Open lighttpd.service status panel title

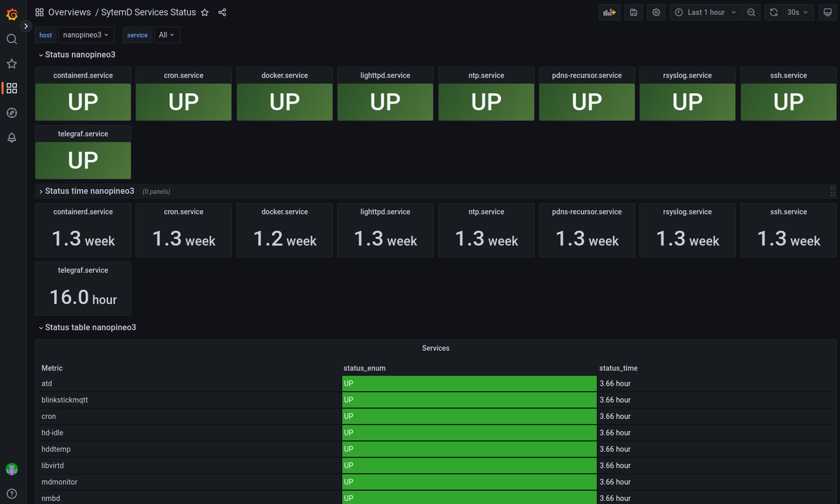point(385,75)
